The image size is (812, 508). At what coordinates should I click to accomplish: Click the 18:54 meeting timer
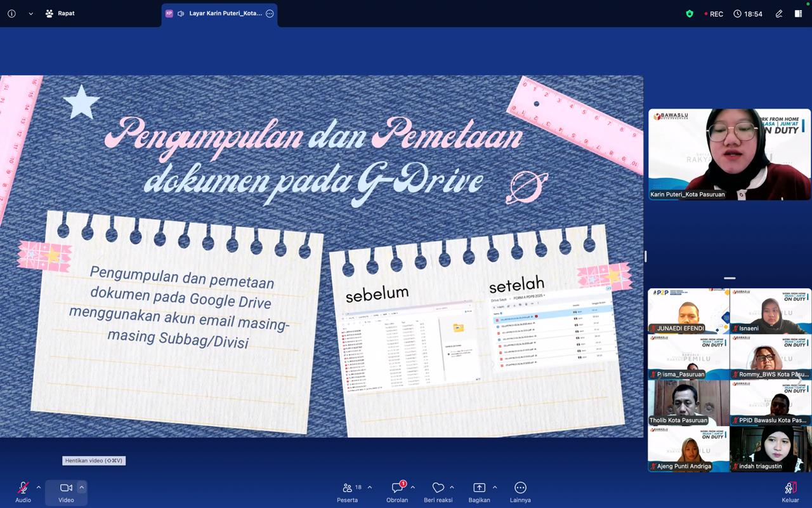click(748, 13)
